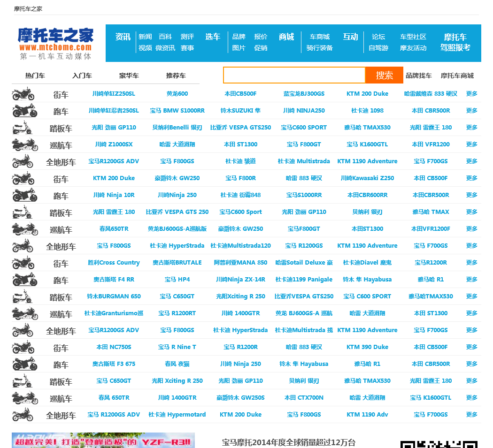
Task: Click the bike icon beside 胜利Cross Country
Action: coord(23,263)
